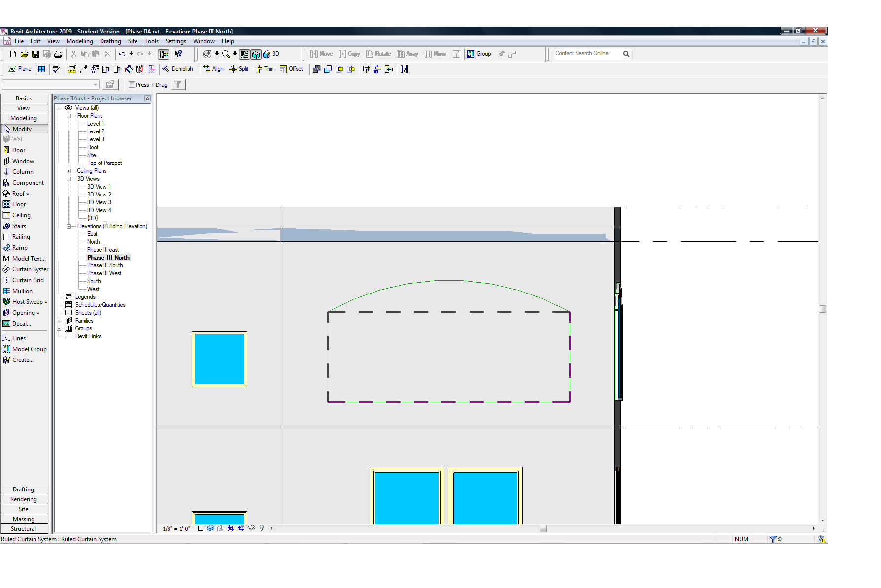Select the Paint bucket tool
The image size is (881, 588).
click(129, 69)
